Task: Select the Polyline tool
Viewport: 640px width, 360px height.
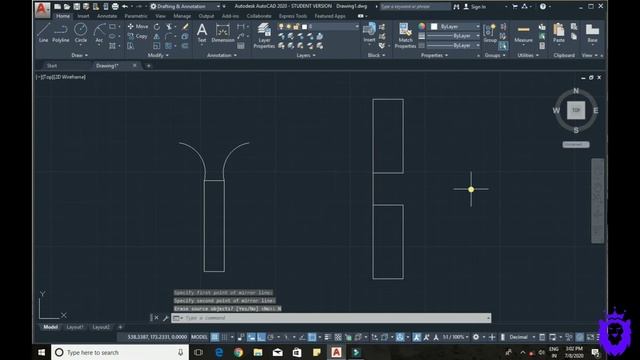Action: pyautogui.click(x=60, y=33)
